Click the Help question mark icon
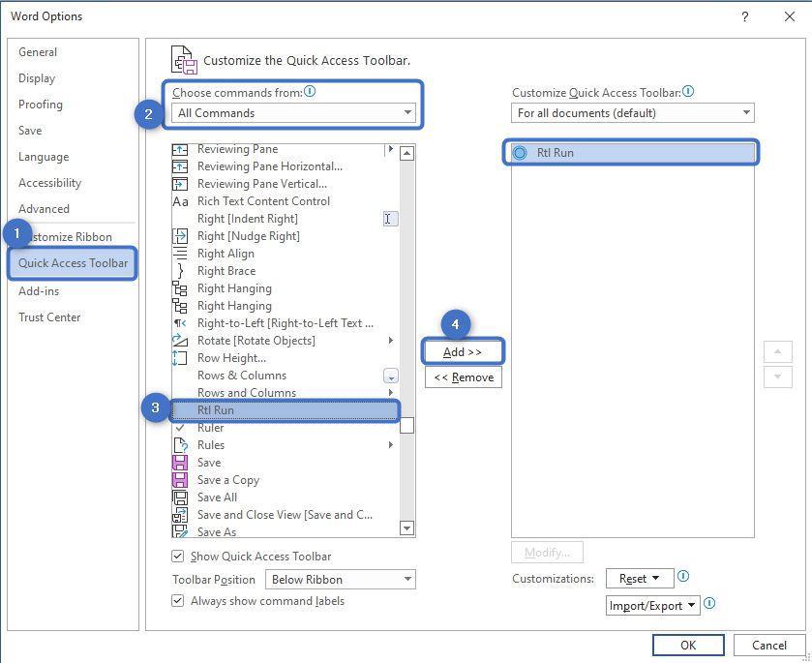Viewport: 812px width, 663px height. (744, 17)
